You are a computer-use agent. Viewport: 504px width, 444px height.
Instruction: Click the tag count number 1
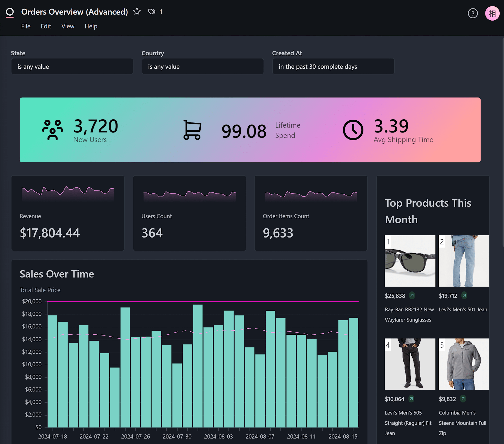click(161, 12)
